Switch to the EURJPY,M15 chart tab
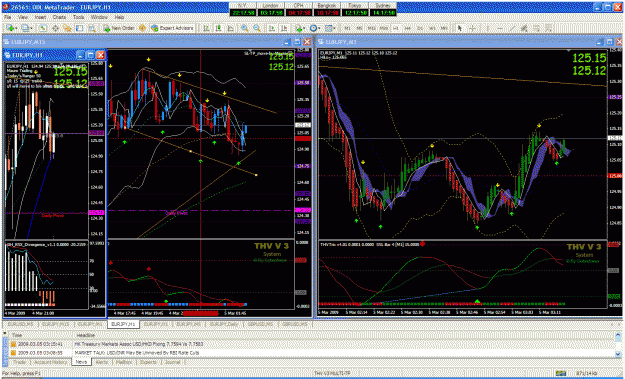Image resolution: width=625 pixels, height=379 pixels. (x=55, y=324)
